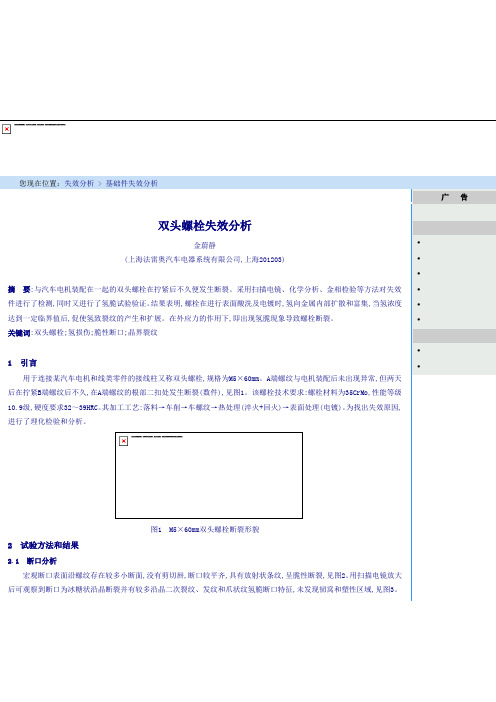Click the subheading 2.1 断口分析
The image size is (496, 702).
(x=32, y=561)
